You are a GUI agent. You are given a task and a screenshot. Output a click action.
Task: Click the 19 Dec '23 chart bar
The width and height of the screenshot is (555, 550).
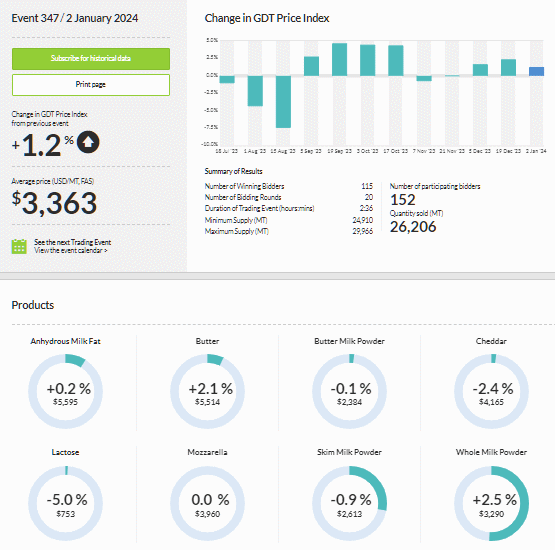pos(508,67)
